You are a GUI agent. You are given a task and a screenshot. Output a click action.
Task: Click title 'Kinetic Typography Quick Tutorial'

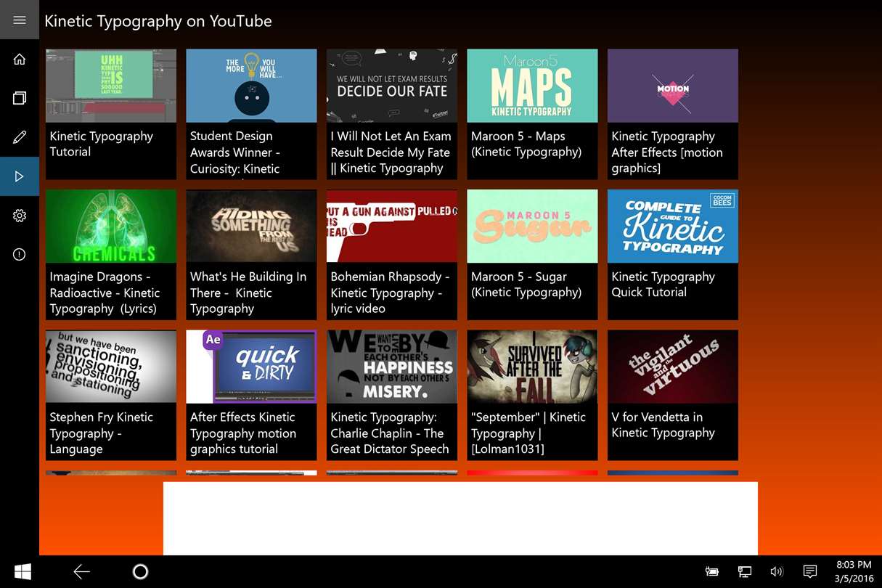point(663,285)
